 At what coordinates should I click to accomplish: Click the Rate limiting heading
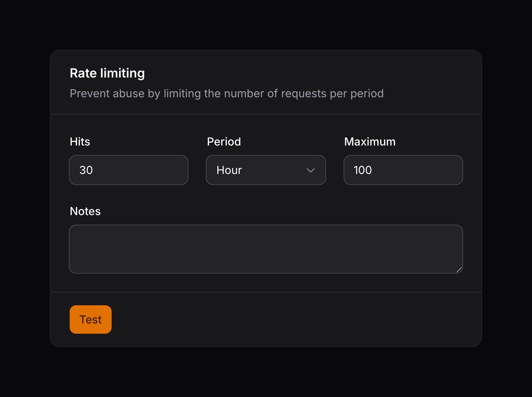tap(107, 73)
